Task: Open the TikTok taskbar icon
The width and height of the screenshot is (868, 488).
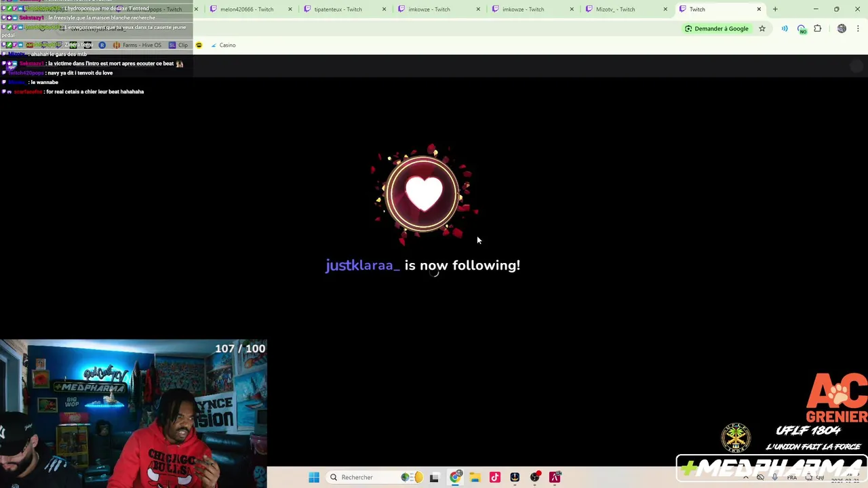Action: click(x=495, y=477)
